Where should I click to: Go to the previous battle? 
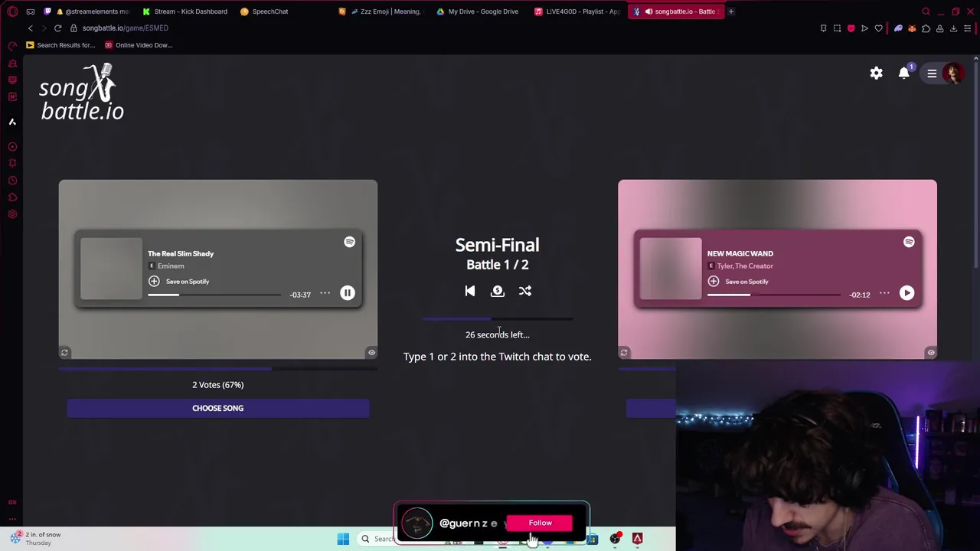point(470,291)
